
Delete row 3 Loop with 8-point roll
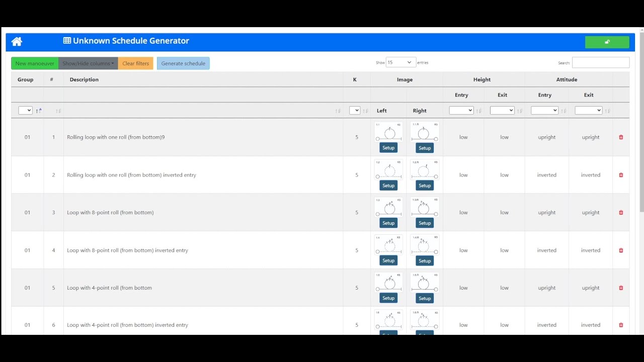point(621,213)
